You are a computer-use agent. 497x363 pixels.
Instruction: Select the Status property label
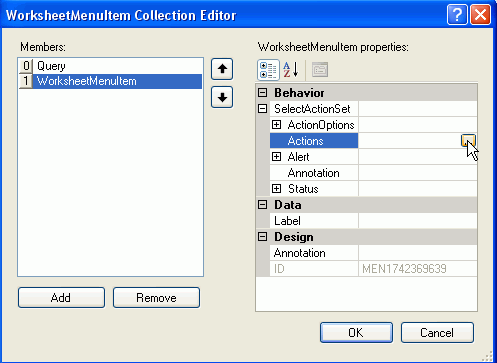click(303, 189)
